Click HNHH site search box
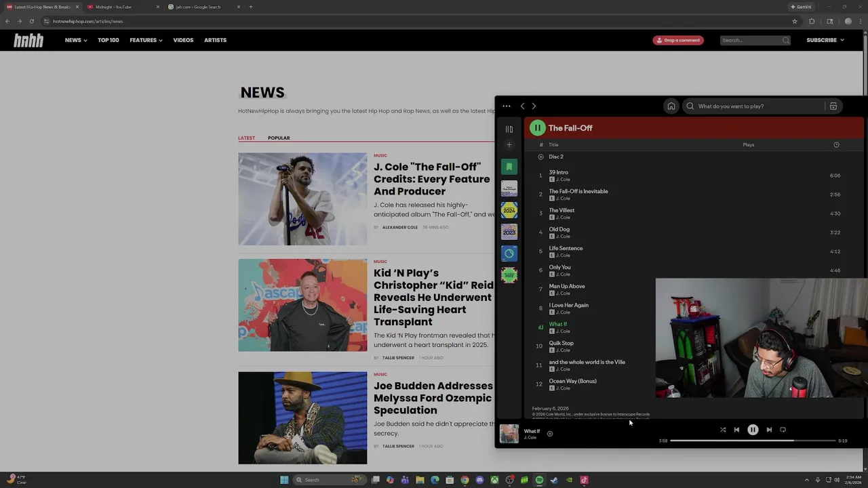The height and width of the screenshot is (488, 868). click(755, 40)
